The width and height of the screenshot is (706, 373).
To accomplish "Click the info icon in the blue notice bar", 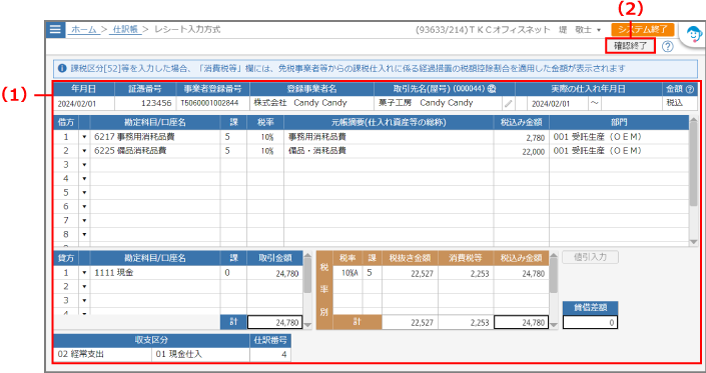I will pyautogui.click(x=62, y=69).
